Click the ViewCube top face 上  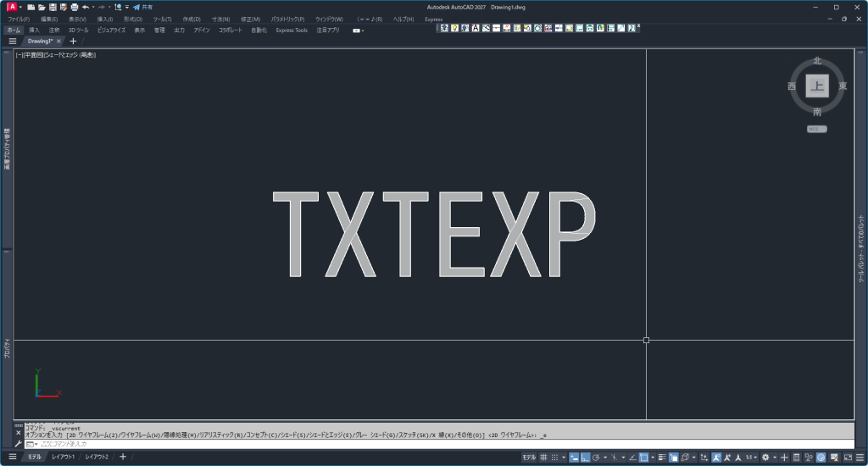(817, 86)
